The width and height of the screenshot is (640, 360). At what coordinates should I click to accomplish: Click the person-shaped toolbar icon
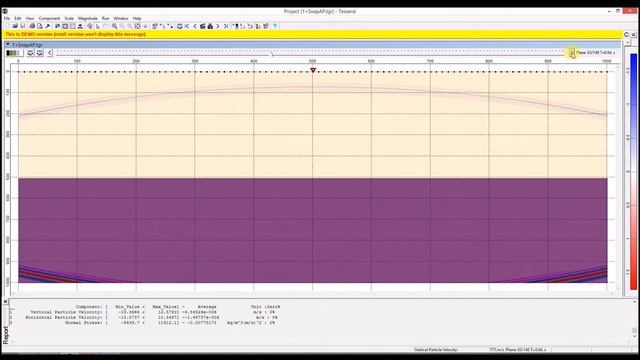click(80, 26)
